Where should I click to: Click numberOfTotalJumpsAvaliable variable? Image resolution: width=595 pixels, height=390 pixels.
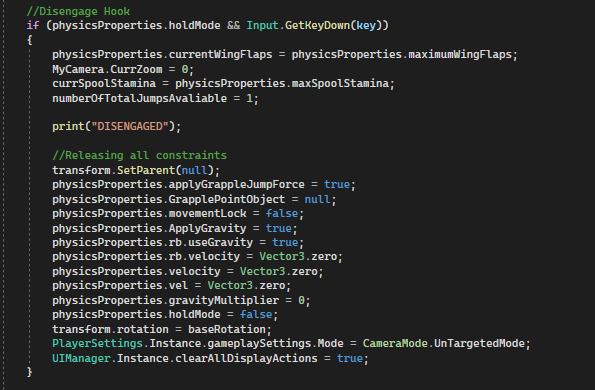tap(140, 98)
